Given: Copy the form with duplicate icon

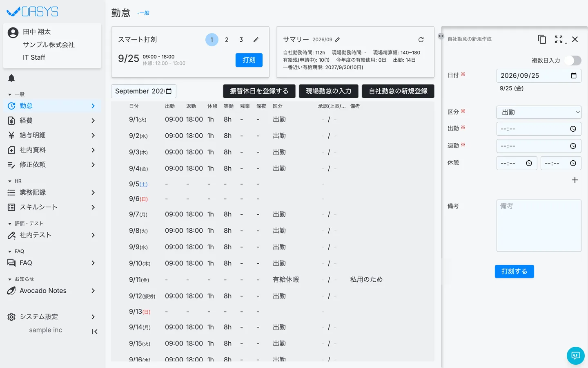Looking at the screenshot, I should [x=542, y=39].
